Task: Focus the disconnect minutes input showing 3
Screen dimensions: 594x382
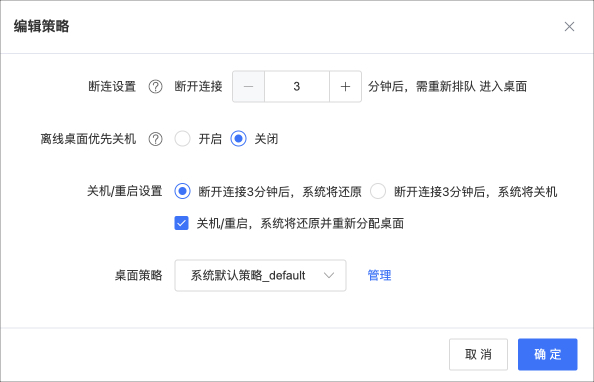Action: point(297,86)
